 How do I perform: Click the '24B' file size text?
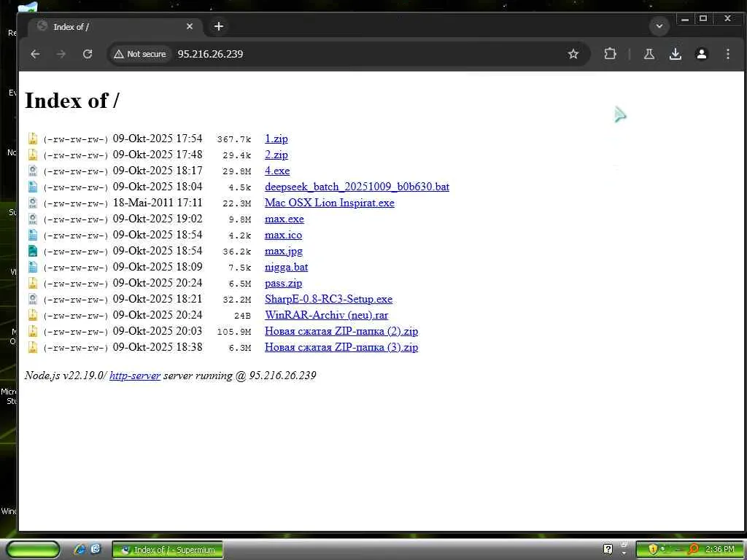pyautogui.click(x=242, y=316)
